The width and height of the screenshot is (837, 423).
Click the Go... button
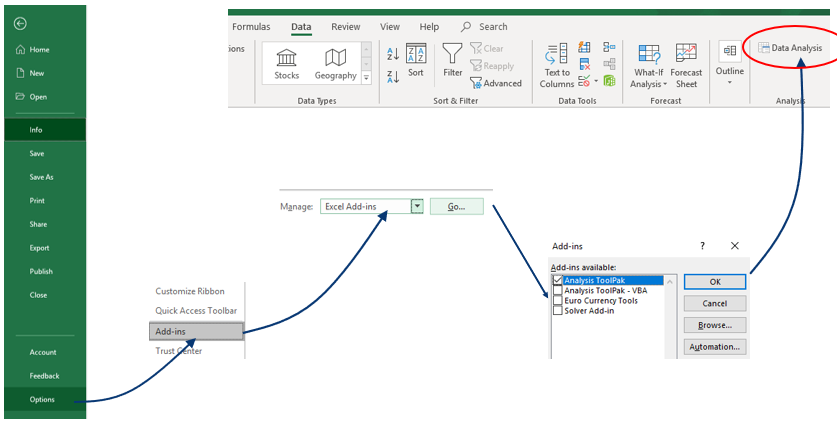tap(456, 207)
